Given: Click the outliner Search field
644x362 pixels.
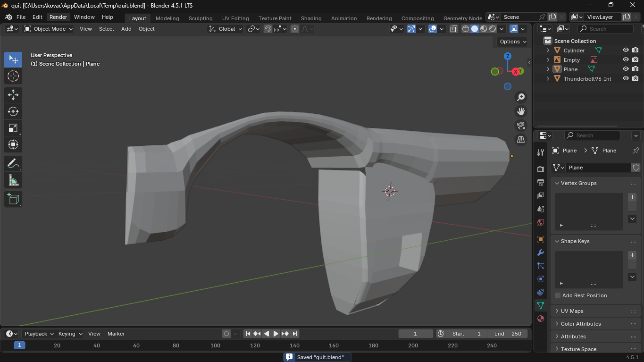Looking at the screenshot, I should [x=605, y=29].
